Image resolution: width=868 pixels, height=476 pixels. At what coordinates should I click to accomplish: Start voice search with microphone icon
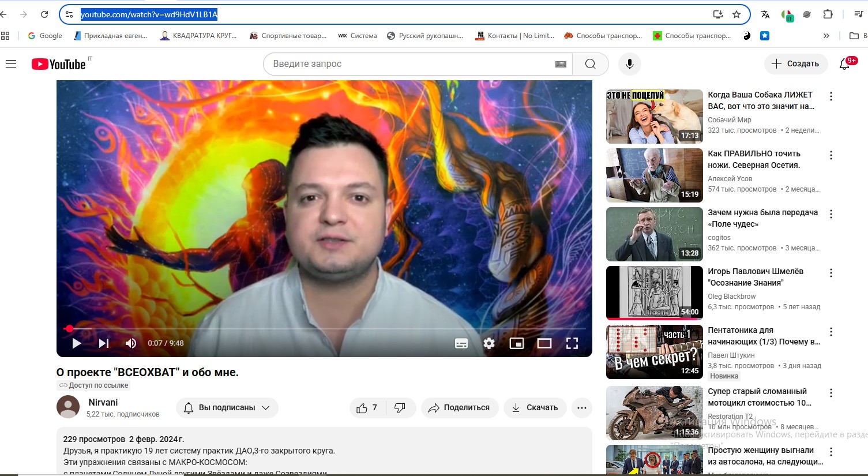(x=630, y=64)
